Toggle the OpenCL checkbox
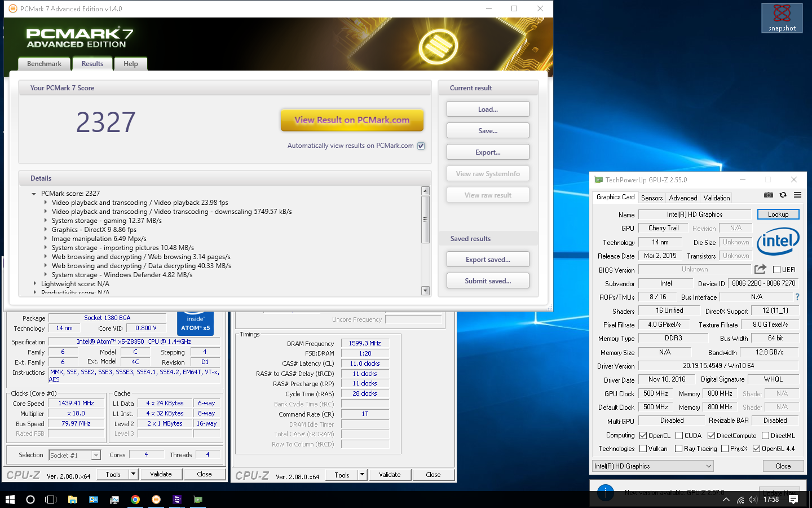This screenshot has height=508, width=812. 643,435
